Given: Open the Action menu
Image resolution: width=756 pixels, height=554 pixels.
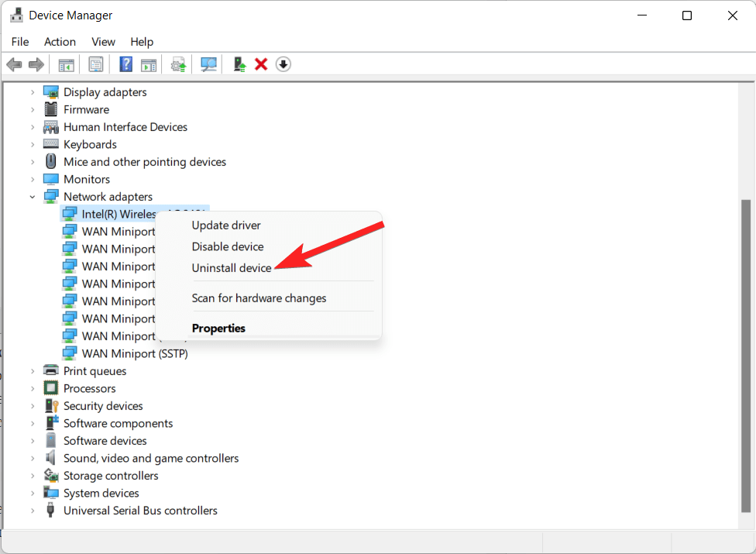Looking at the screenshot, I should [60, 41].
